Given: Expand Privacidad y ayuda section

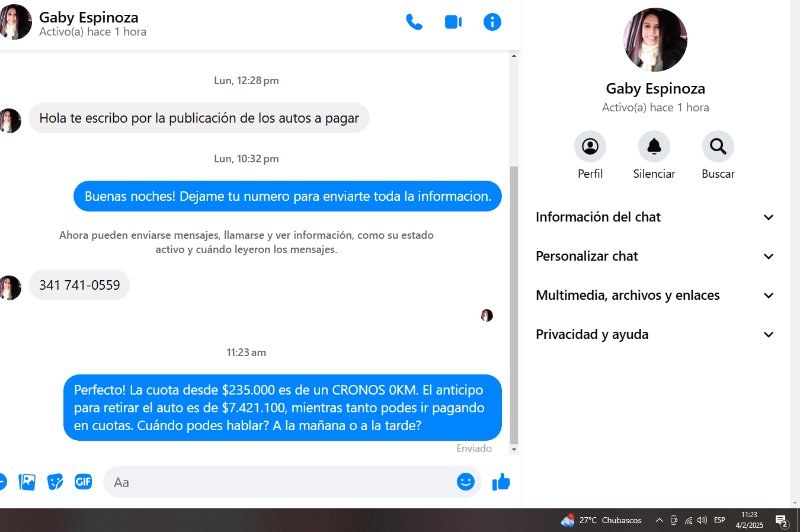Looking at the screenshot, I should [x=654, y=335].
